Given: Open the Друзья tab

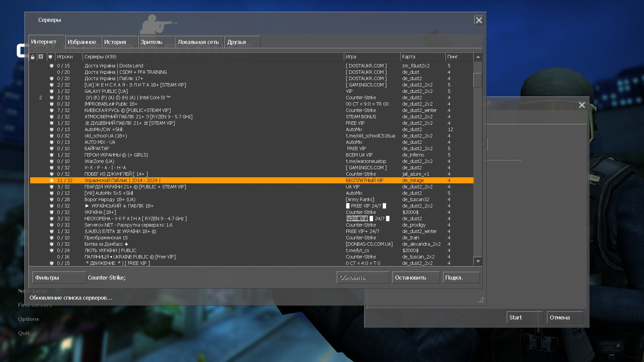Looking at the screenshot, I should click(x=236, y=42).
